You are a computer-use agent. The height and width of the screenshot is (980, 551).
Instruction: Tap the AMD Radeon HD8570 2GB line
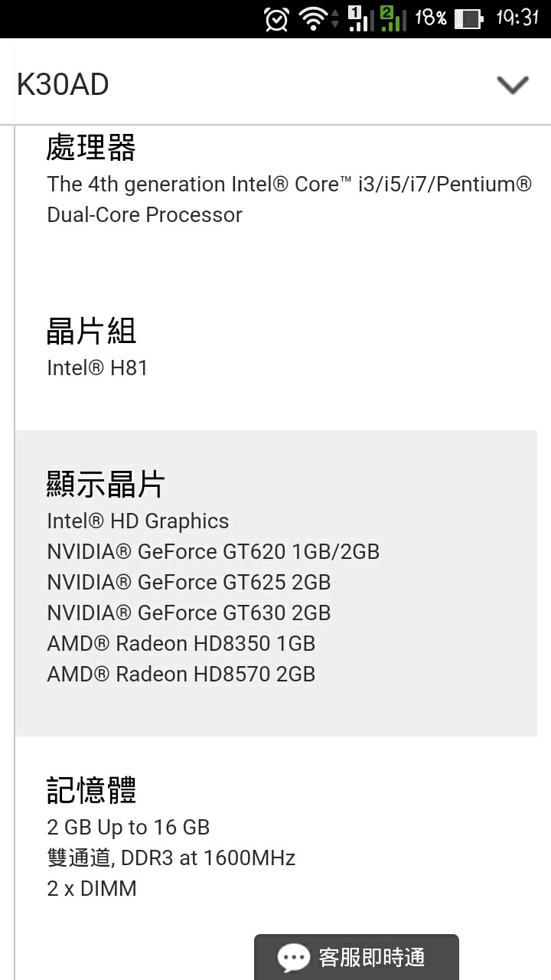click(181, 674)
